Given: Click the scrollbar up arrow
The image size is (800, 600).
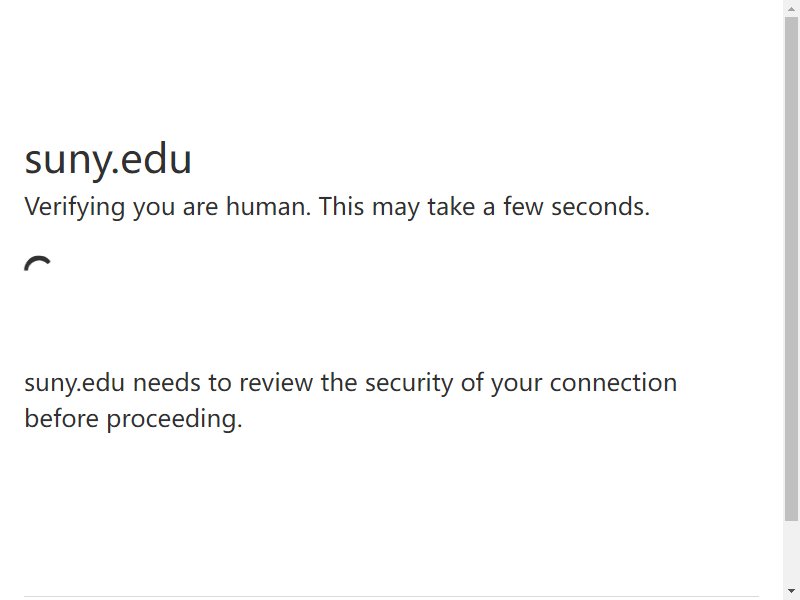Looking at the screenshot, I should tap(791, 7).
